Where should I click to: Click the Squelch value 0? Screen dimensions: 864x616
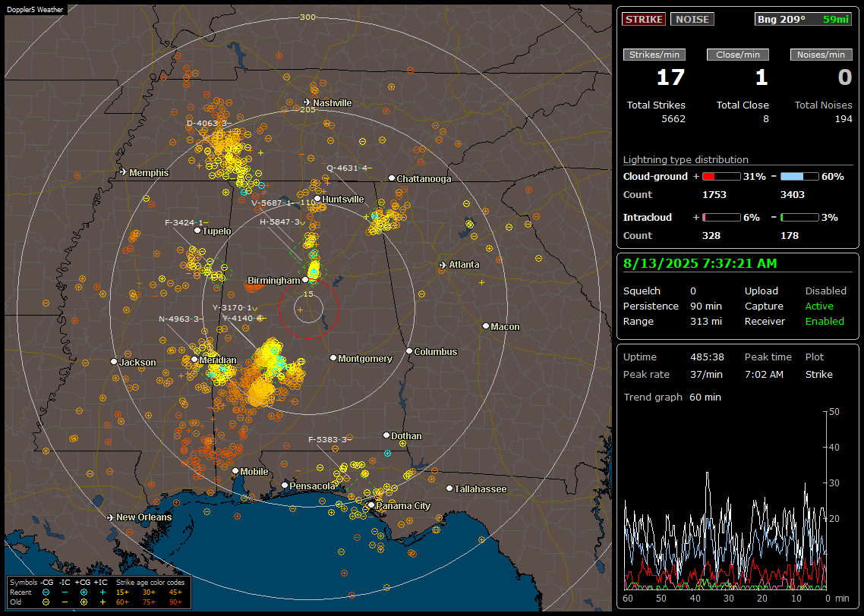pos(693,291)
